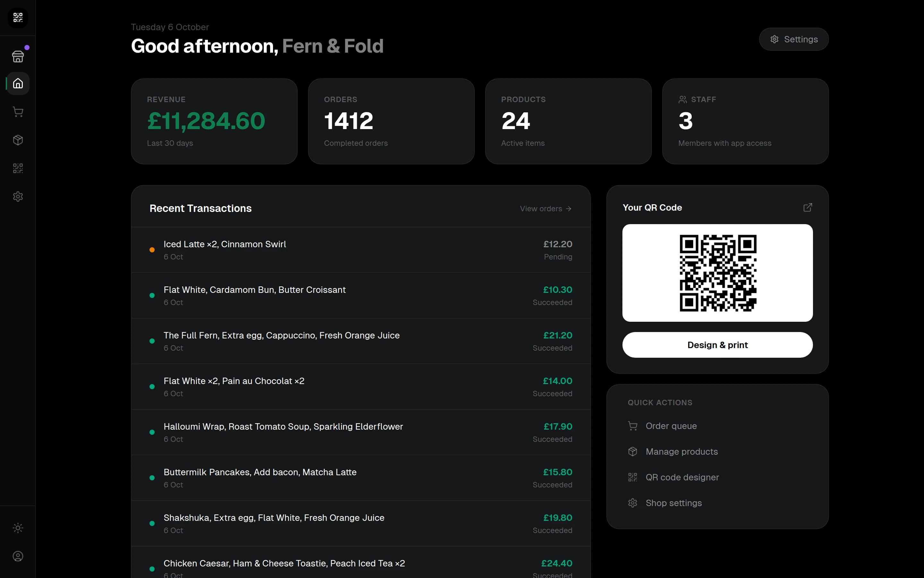Open the Products 24 card
Screen dimensions: 924x578
coord(568,122)
